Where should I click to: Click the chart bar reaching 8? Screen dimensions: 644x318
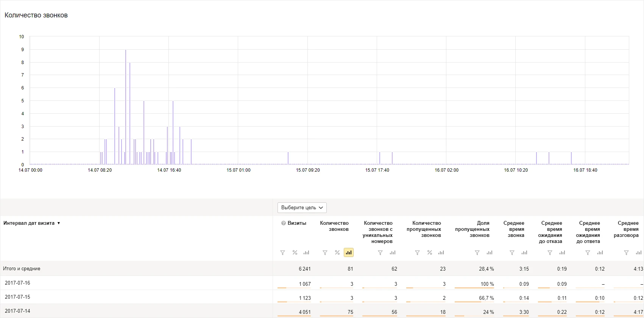(130, 113)
